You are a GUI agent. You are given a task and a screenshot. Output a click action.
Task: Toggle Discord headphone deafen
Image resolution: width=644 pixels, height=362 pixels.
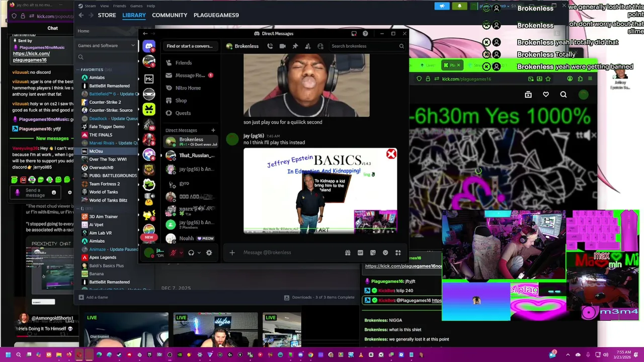pyautogui.click(x=191, y=253)
